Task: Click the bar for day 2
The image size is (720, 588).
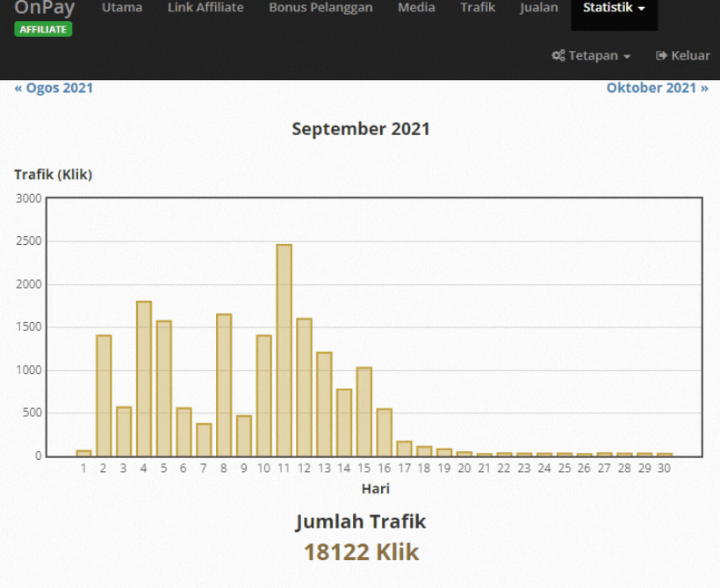Action: [x=104, y=396]
